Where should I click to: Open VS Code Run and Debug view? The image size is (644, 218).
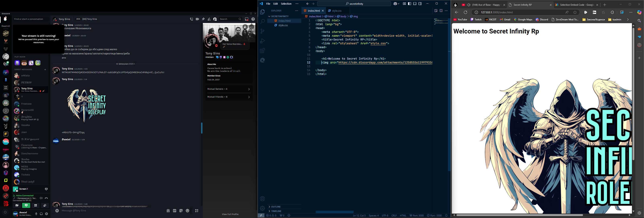click(x=262, y=41)
